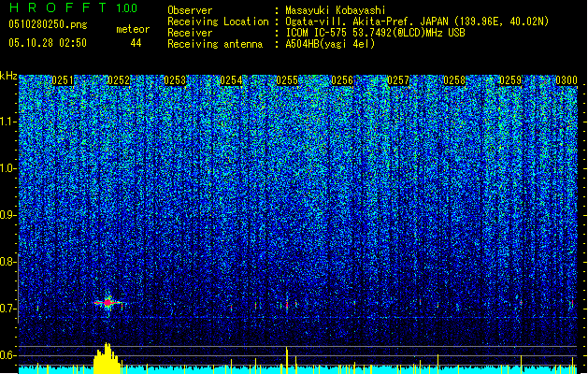Viewport: 588px width, 374px height.
Task: Click the ICOM IC-575 receiver text
Action: click(375, 33)
